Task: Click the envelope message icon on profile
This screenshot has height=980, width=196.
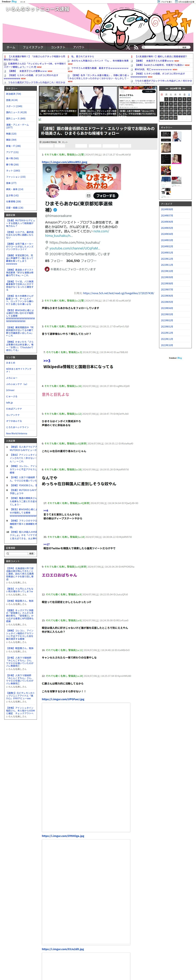Action: coord(89,196)
